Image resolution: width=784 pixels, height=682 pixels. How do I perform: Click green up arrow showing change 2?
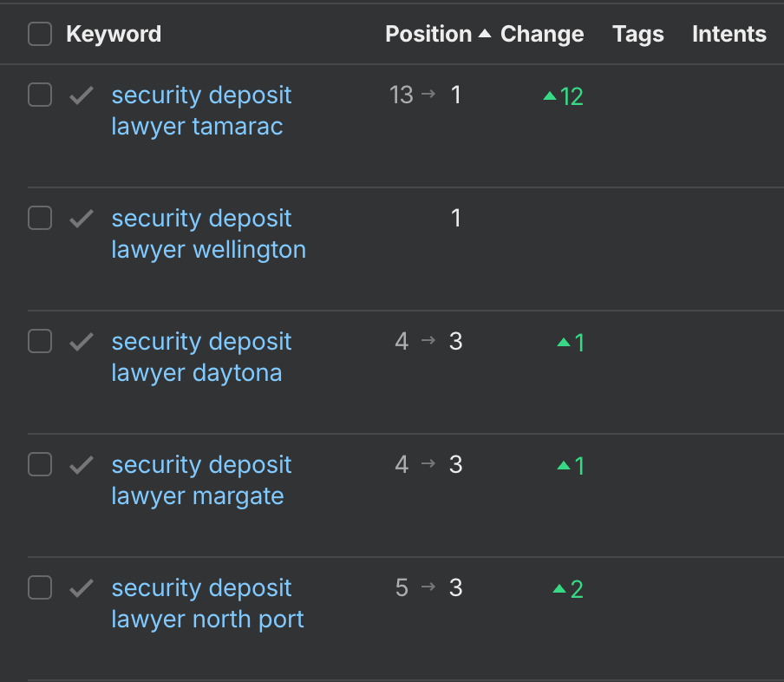tap(559, 588)
